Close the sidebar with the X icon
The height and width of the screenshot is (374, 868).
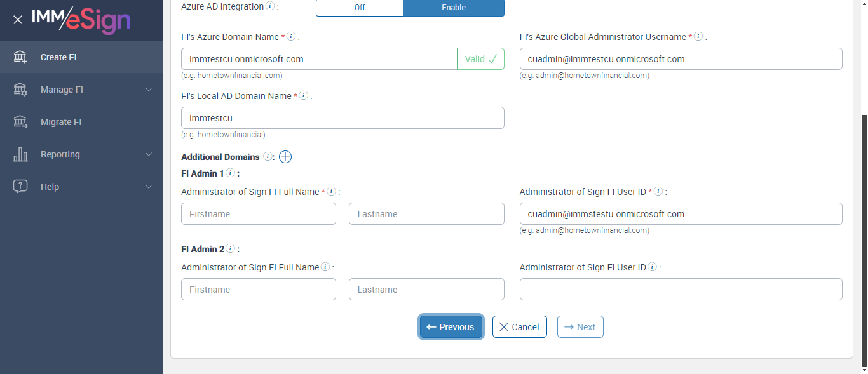(18, 20)
